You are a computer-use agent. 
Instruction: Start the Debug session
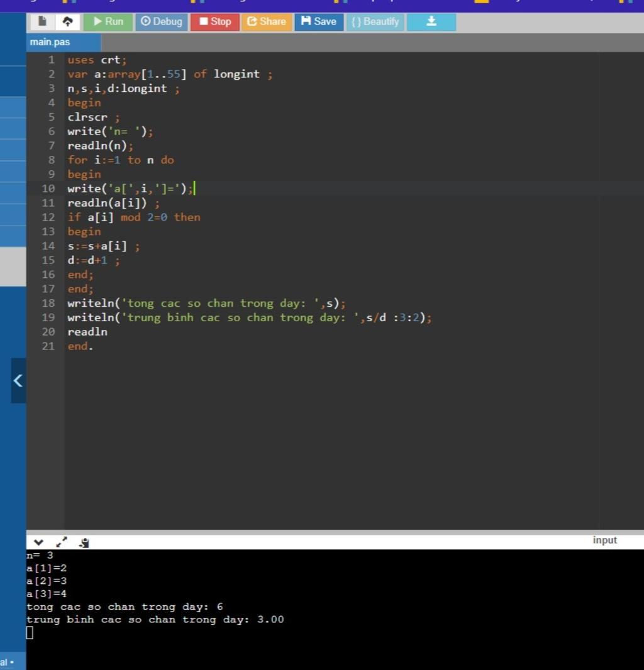click(161, 21)
